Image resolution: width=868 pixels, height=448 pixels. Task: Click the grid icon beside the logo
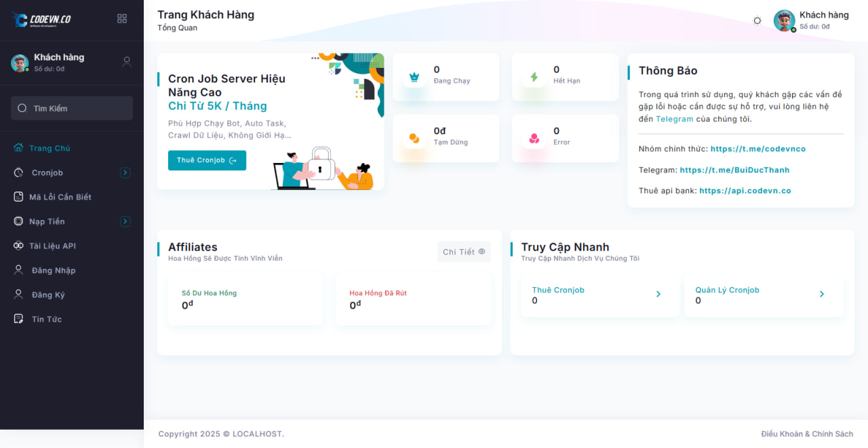click(x=122, y=19)
